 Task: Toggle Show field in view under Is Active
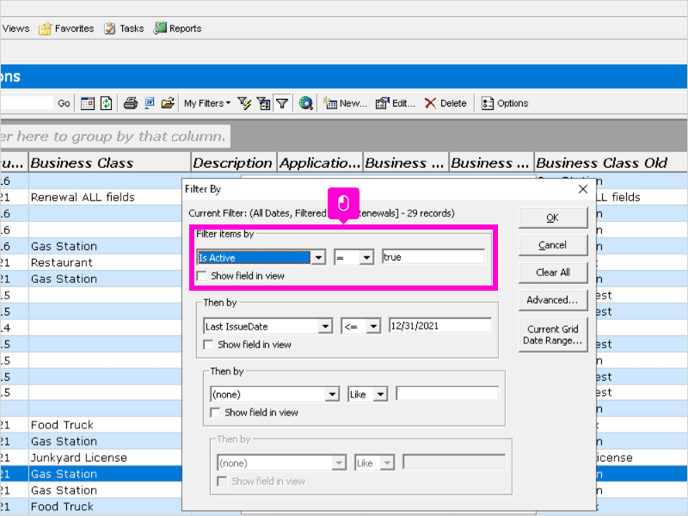(202, 276)
